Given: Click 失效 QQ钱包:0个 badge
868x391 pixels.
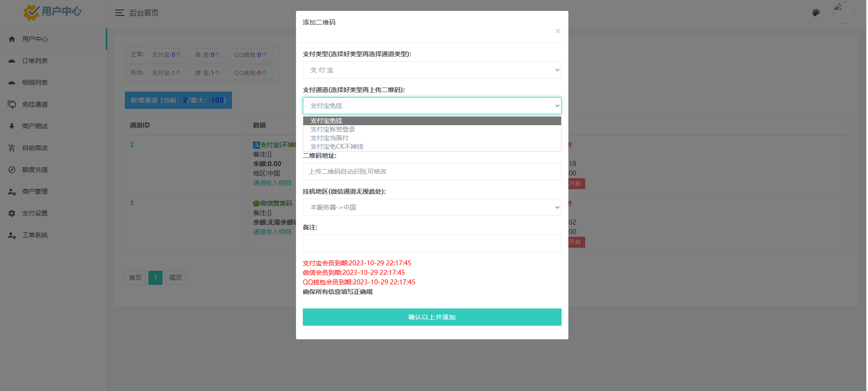Looking at the screenshot, I should (251, 73).
